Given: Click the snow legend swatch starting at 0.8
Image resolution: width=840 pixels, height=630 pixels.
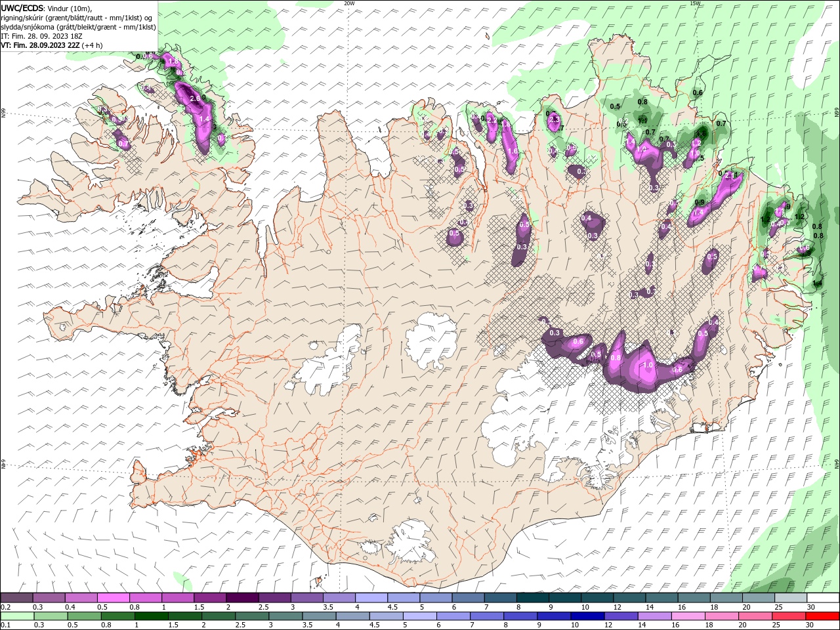Looking at the screenshot, I should pos(145,598).
